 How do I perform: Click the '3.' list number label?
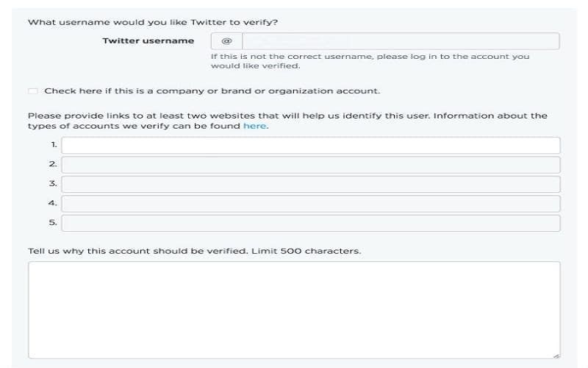pos(53,183)
